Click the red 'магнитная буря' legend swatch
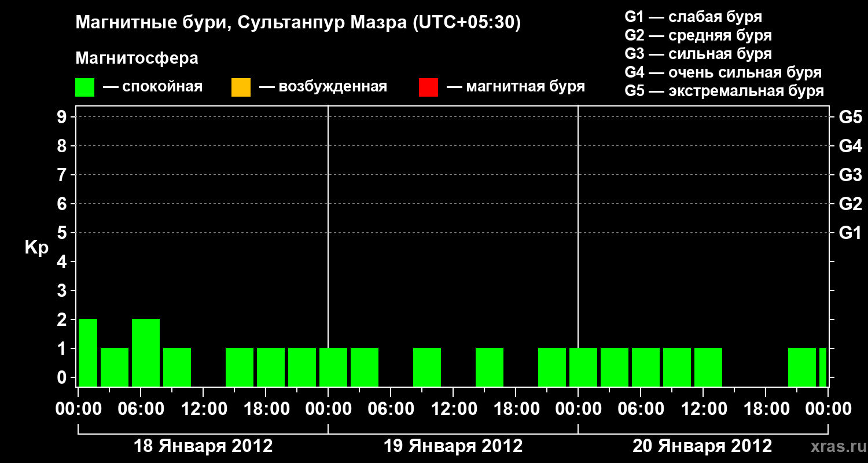868x463 pixels. [x=428, y=87]
